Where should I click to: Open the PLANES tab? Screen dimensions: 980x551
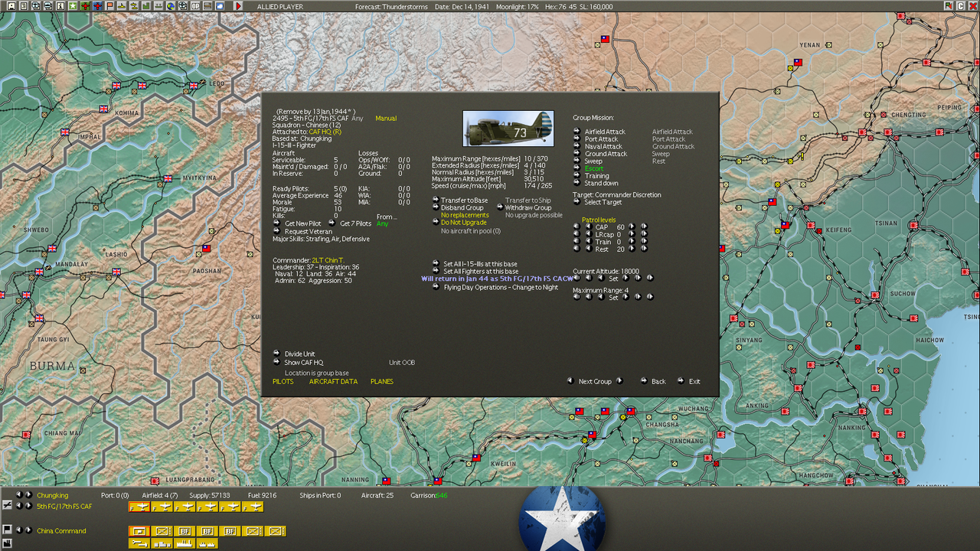pos(382,381)
